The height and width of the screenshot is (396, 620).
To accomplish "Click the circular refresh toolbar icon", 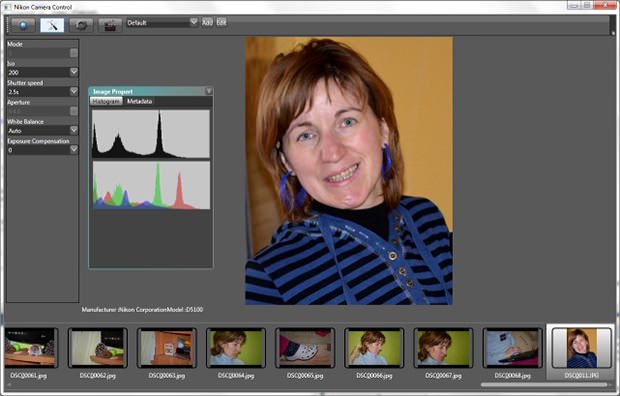I will (x=81, y=25).
